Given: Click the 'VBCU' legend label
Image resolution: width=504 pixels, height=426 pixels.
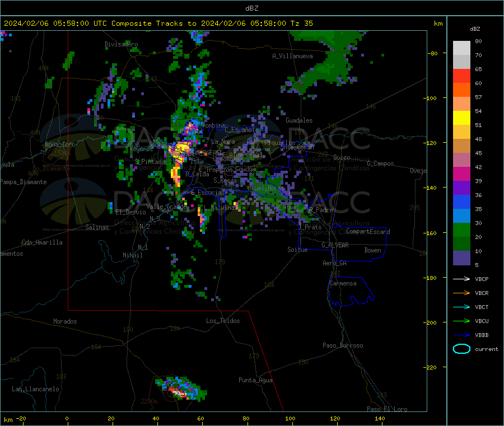Looking at the screenshot, I should pyautogui.click(x=482, y=321).
